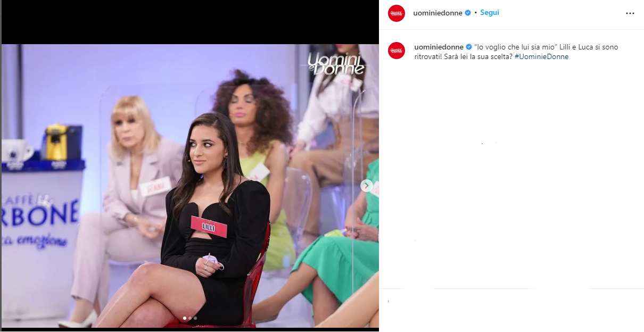The width and height of the screenshot is (644, 332).
Task: Open uominiedonne profile from caption username
Action: 439,47
